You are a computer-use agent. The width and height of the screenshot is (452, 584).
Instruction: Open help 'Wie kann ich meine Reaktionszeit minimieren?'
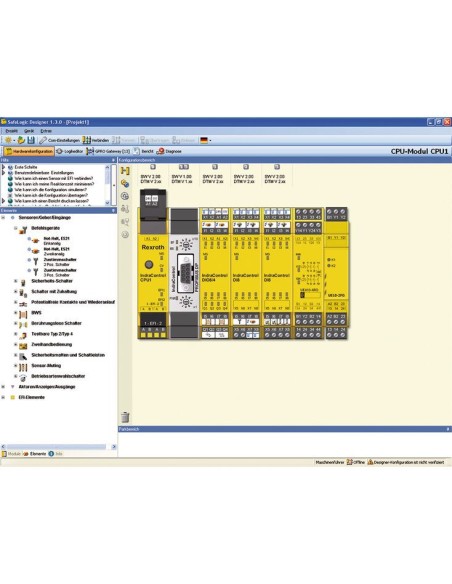tap(54, 184)
